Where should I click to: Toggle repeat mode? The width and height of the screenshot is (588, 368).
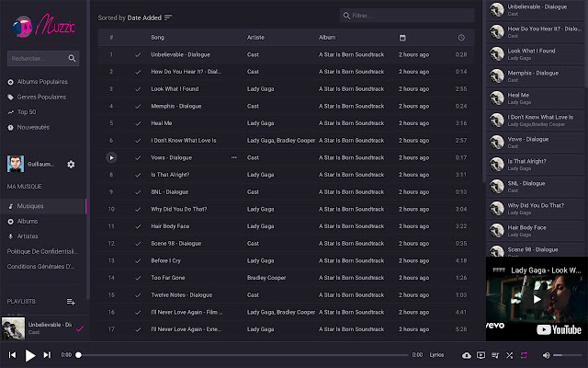click(x=524, y=355)
